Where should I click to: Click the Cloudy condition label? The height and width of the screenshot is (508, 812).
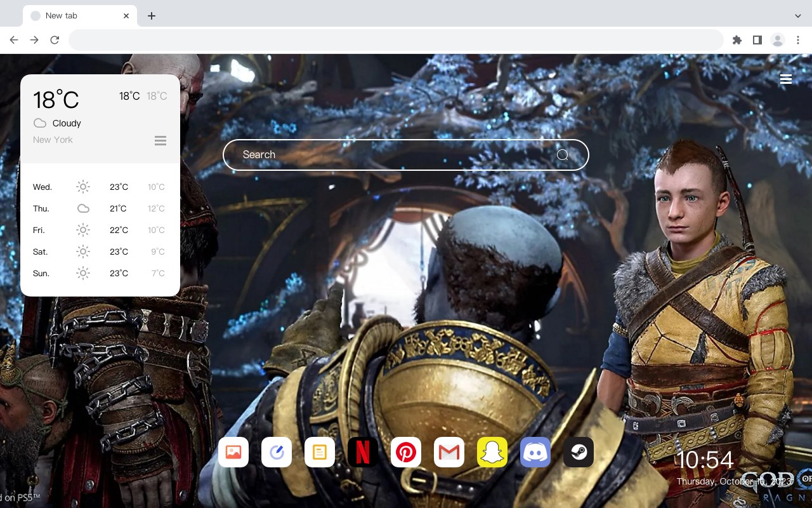(67, 123)
